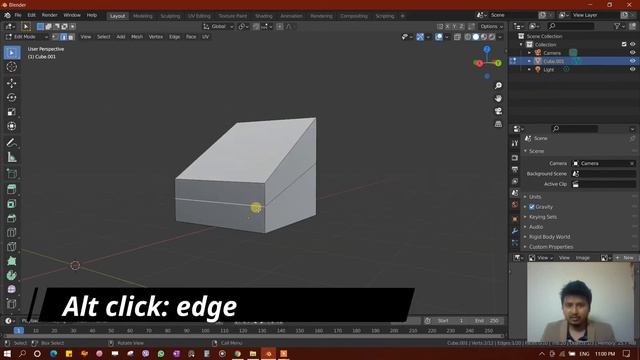The height and width of the screenshot is (360, 640).
Task: Toggle X-ray view button
Action: pos(457,37)
